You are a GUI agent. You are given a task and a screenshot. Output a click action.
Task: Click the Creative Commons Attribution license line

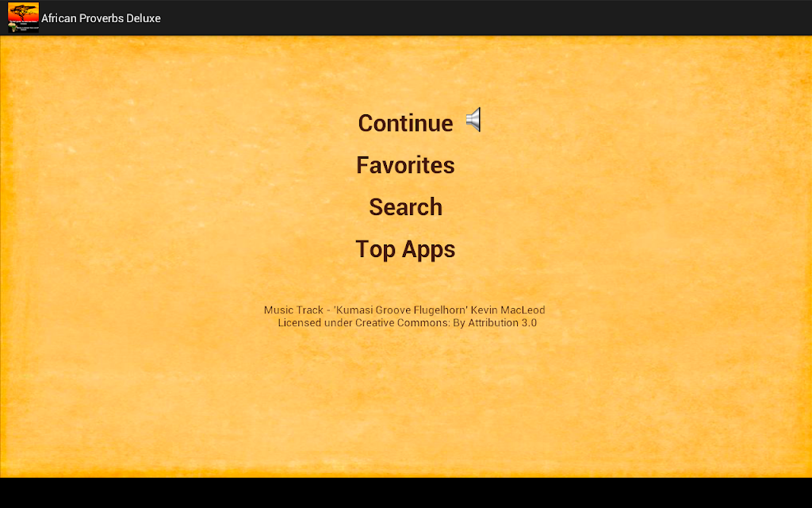click(x=407, y=323)
